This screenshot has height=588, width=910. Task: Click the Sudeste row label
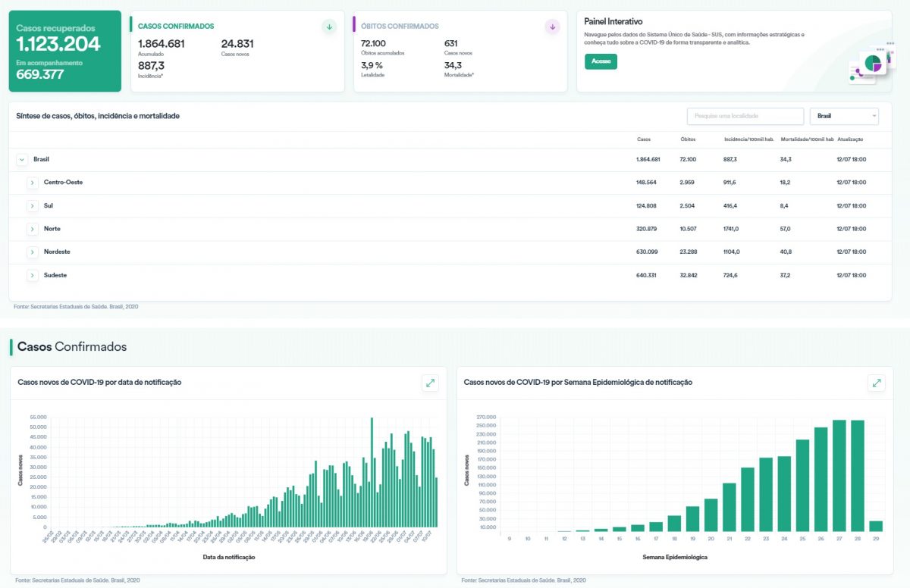[55, 275]
